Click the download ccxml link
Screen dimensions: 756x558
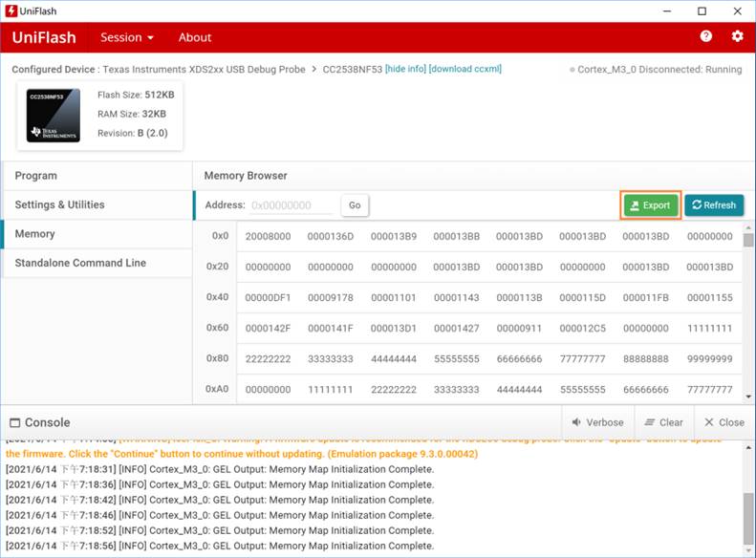464,69
